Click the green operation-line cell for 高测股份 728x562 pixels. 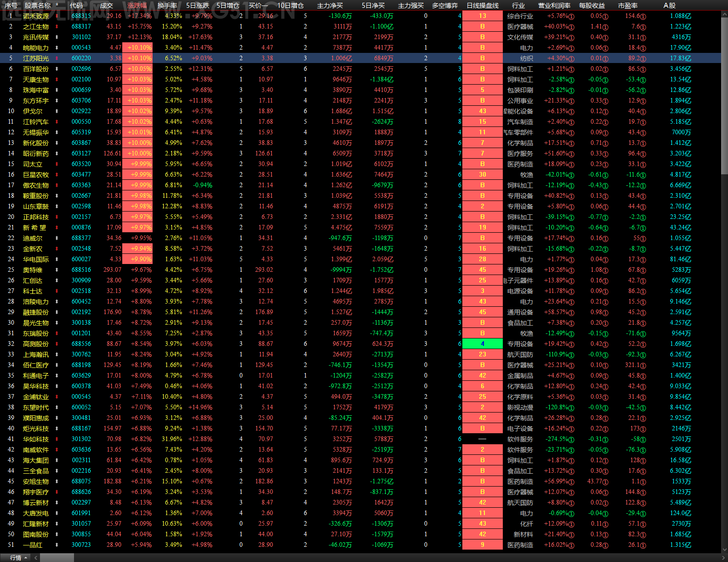(483, 344)
